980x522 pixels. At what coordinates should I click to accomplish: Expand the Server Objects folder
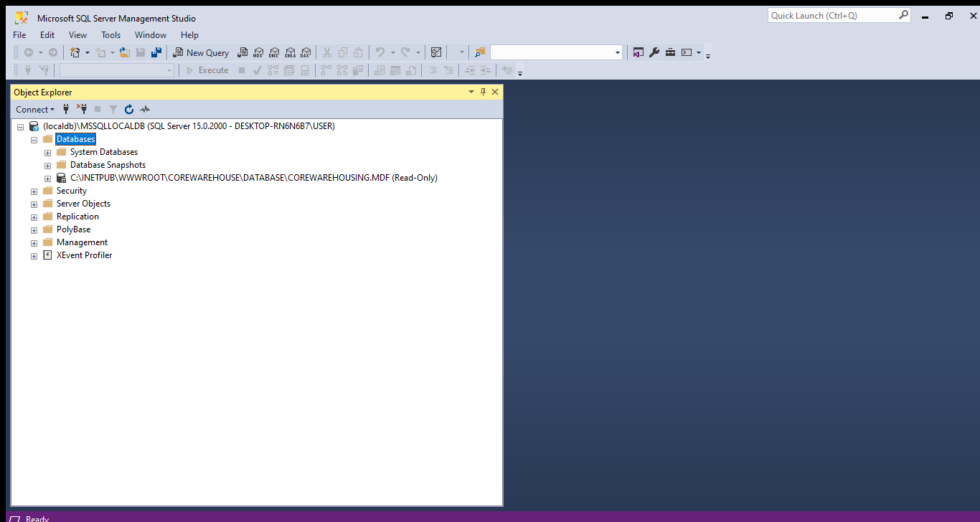pyautogui.click(x=34, y=204)
